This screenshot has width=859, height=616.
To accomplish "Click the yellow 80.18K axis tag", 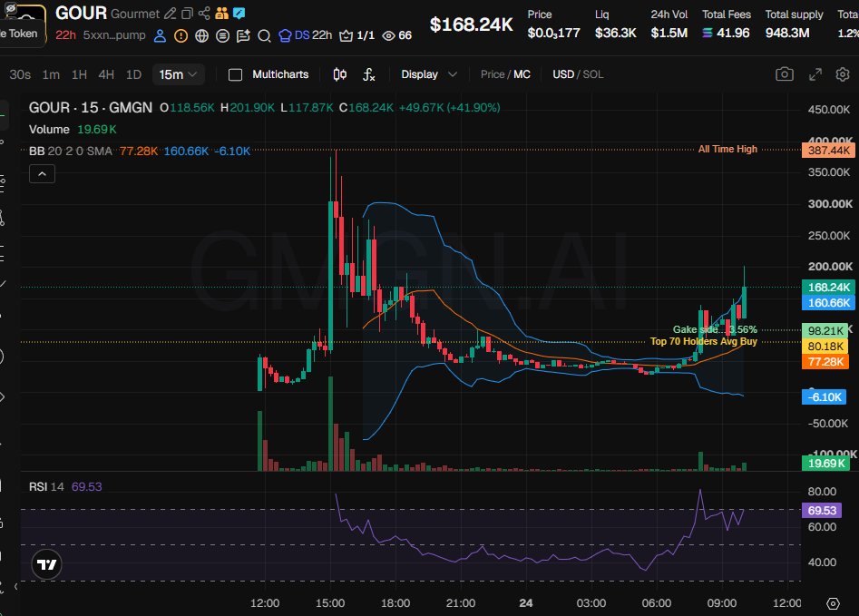I will [x=825, y=346].
